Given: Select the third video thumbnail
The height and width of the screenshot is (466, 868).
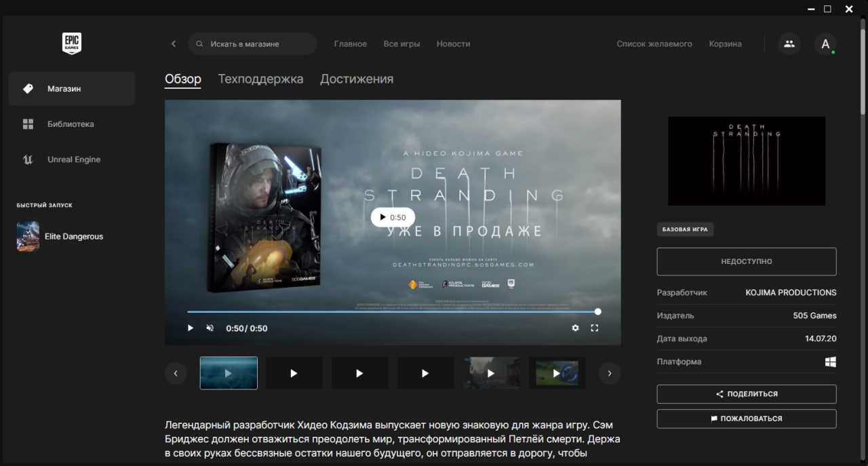Looking at the screenshot, I should click(x=359, y=373).
